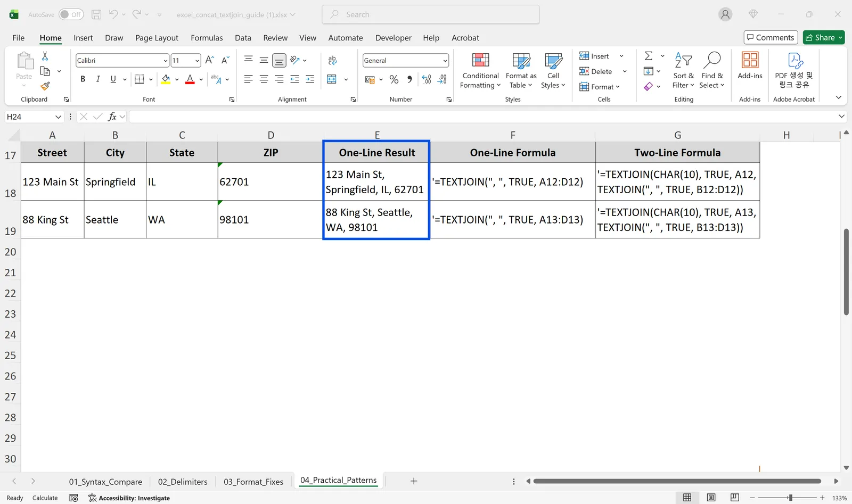852x504 pixels.
Task: Expand the formula bar
Action: click(841, 116)
